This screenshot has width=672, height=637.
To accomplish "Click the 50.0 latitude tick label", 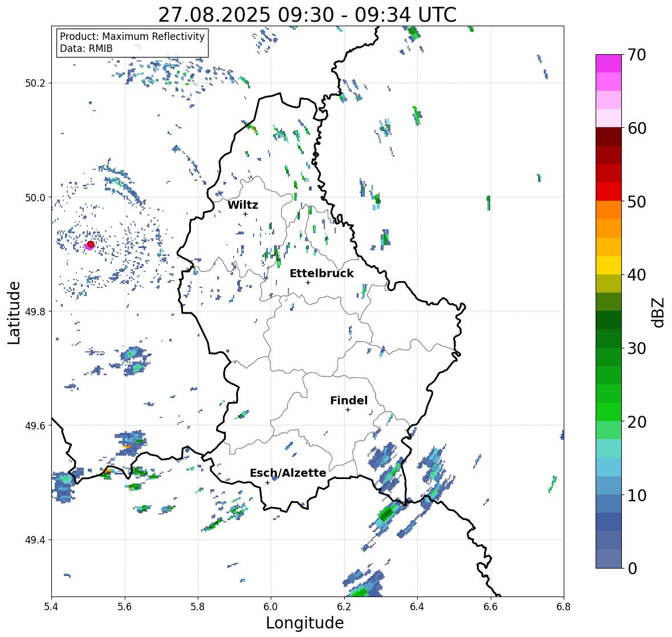I will [35, 198].
